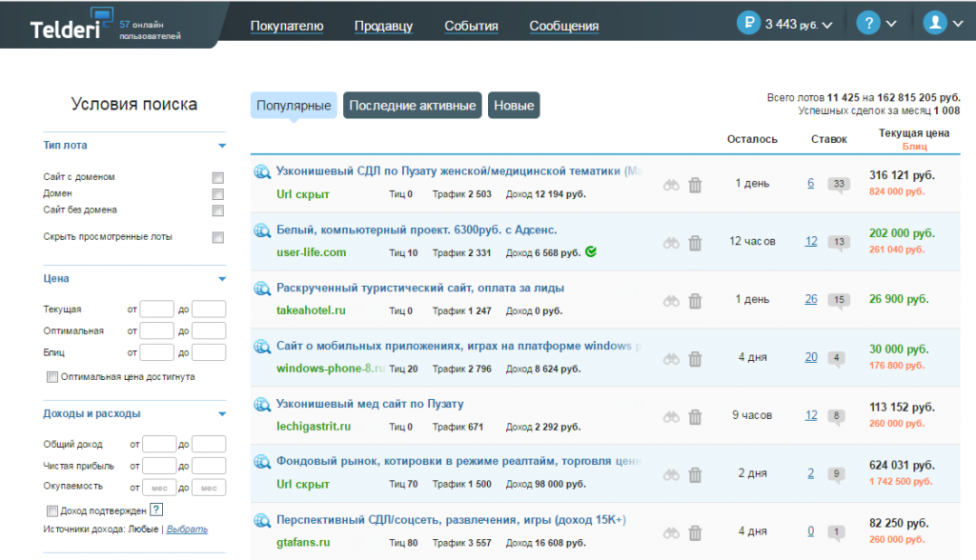Collapse the 'Тип лота' filter section

coord(221,146)
